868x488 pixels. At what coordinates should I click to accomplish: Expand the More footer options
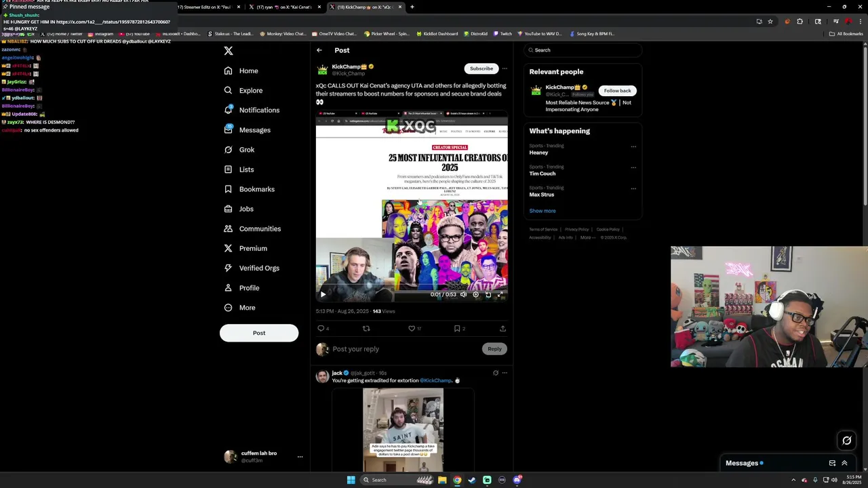(587, 237)
